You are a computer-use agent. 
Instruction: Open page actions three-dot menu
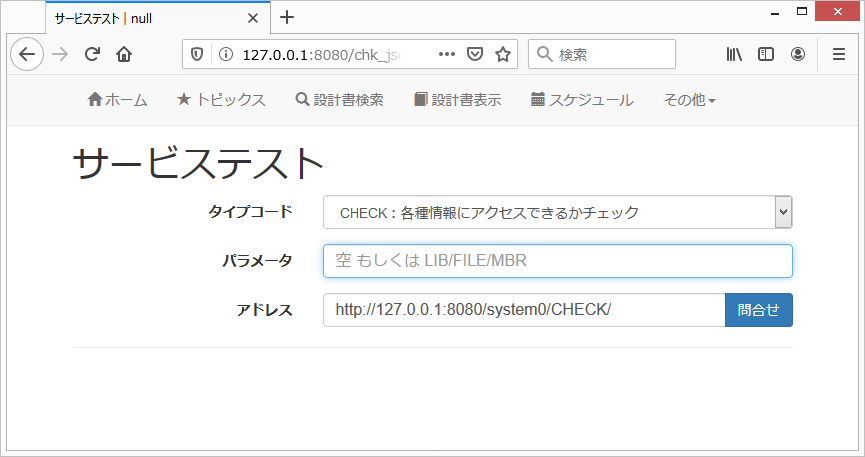click(447, 54)
